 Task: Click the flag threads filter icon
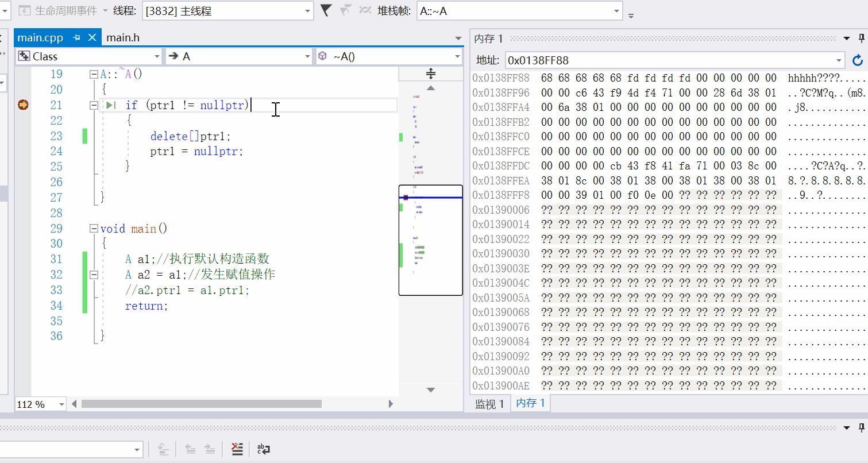(326, 10)
